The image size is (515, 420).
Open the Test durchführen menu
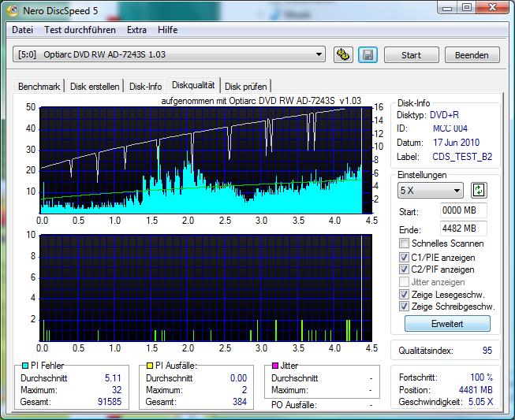[80, 30]
